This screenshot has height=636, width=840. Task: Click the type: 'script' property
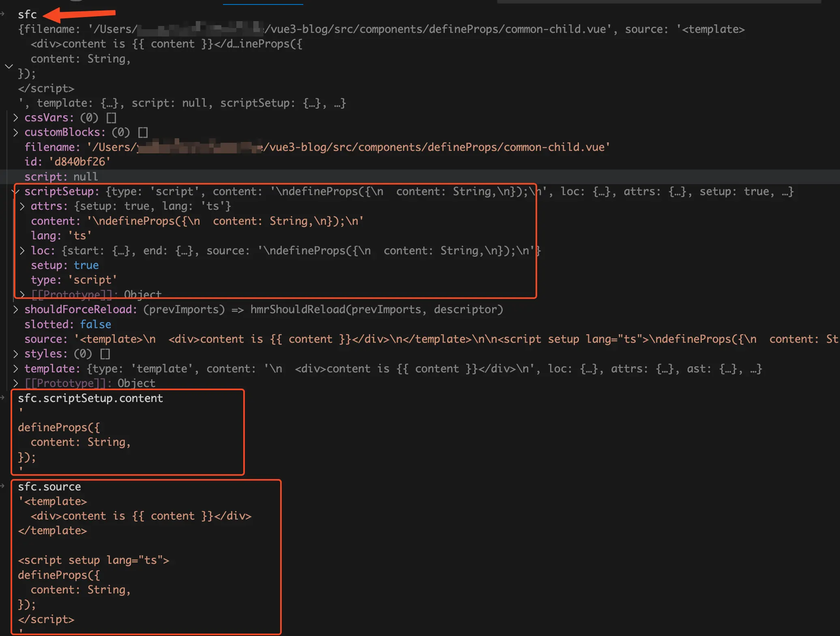(x=74, y=280)
